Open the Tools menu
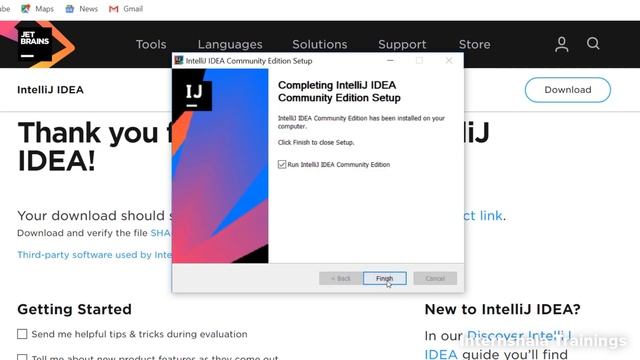The image size is (640, 360). 151,44
